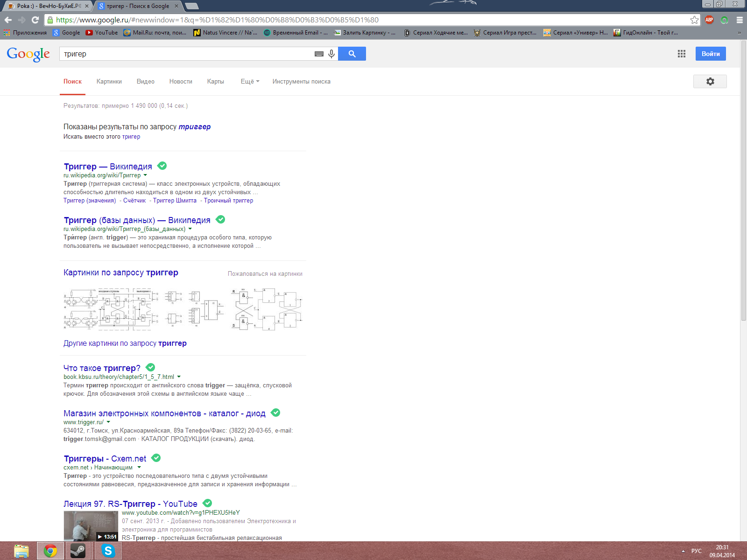Image resolution: width=747 pixels, height=560 pixels.
Task: Open Skype from the taskbar
Action: pyautogui.click(x=108, y=551)
